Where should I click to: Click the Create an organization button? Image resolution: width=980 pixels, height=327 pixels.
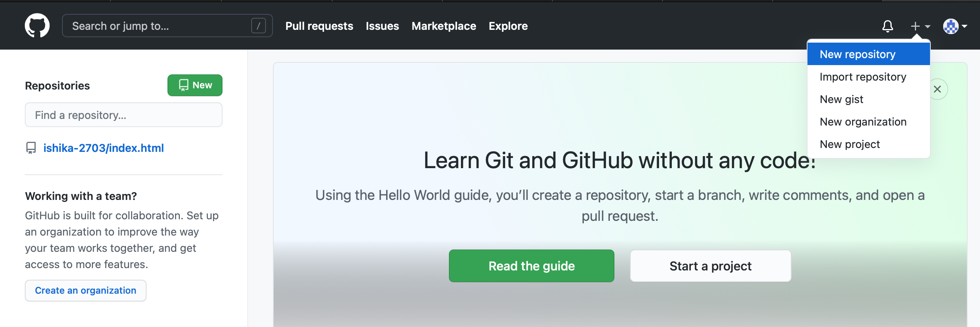[86, 291]
